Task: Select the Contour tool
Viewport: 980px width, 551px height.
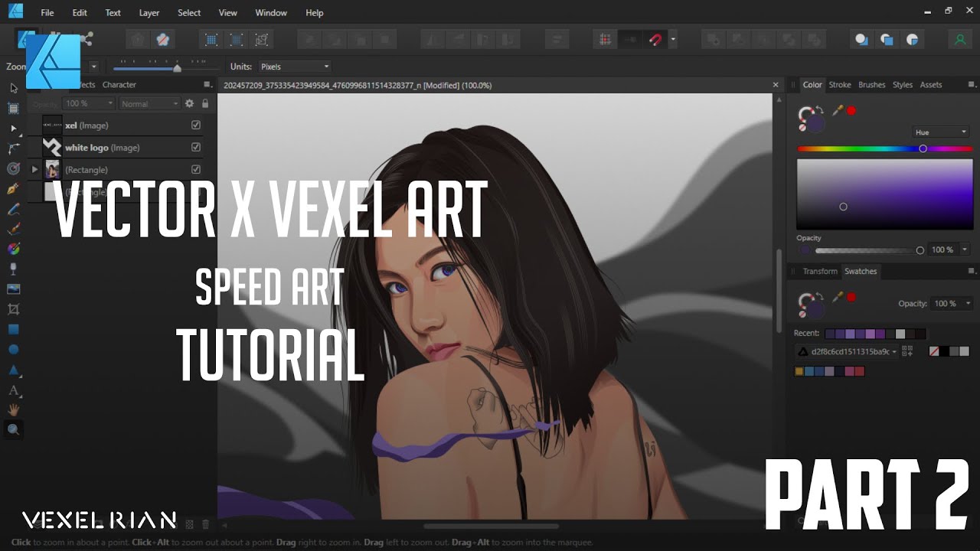Action: (x=13, y=168)
